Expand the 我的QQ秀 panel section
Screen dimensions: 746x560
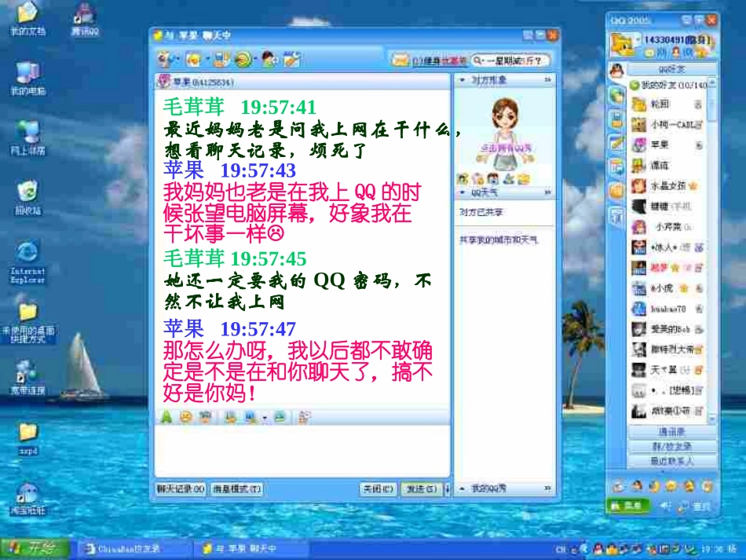462,489
